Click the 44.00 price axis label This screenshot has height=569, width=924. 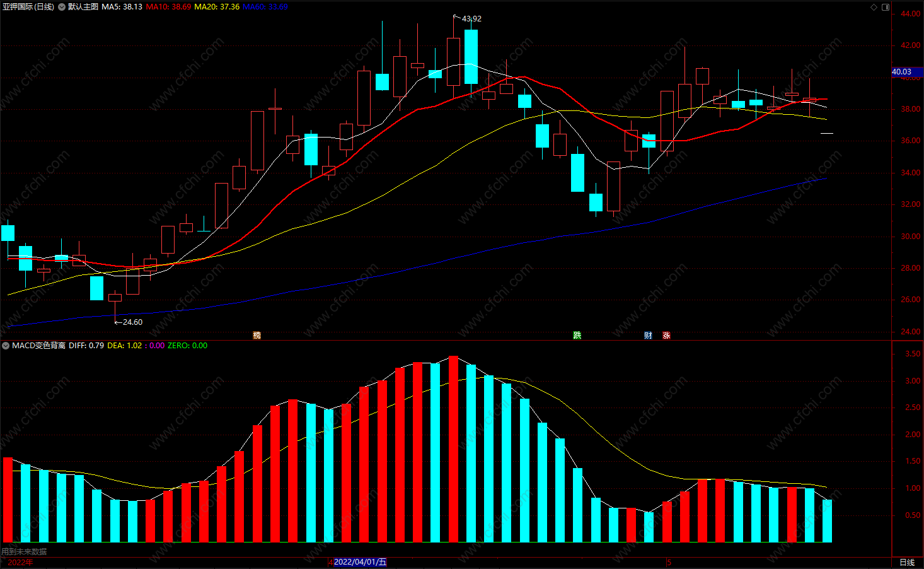[x=910, y=14]
